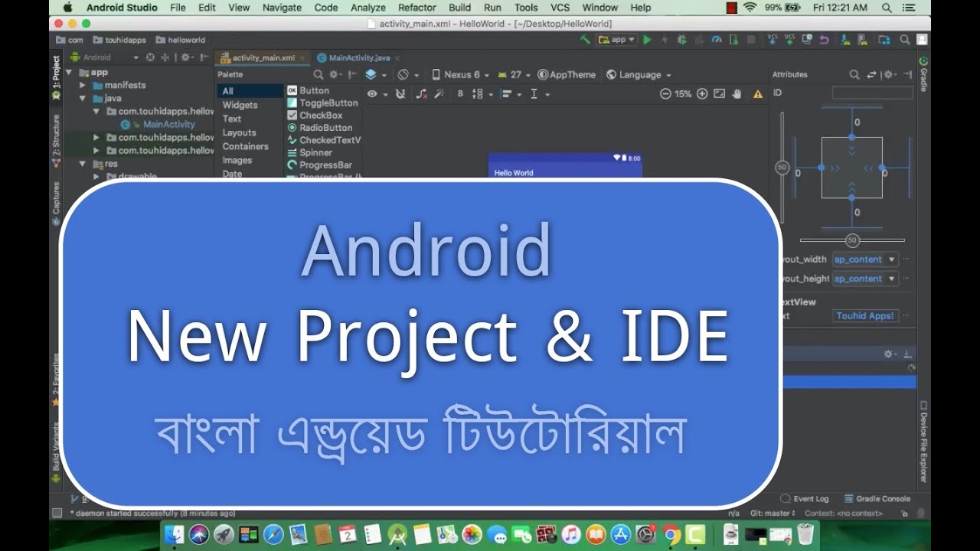Open the Nexus 6 device dropdown
Viewport: 980px width, 551px height.
[x=459, y=75]
